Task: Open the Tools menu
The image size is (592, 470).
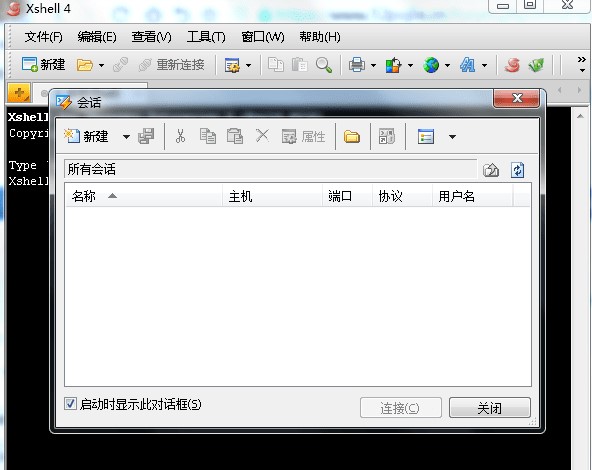Action: (206, 37)
